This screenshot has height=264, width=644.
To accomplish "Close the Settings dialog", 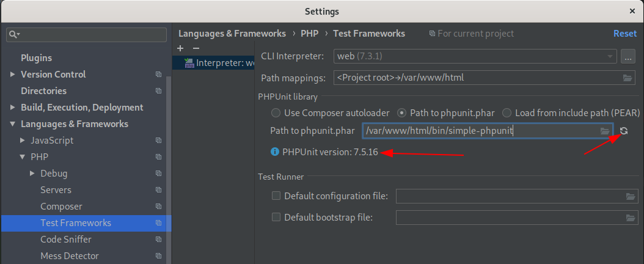I will (632, 12).
